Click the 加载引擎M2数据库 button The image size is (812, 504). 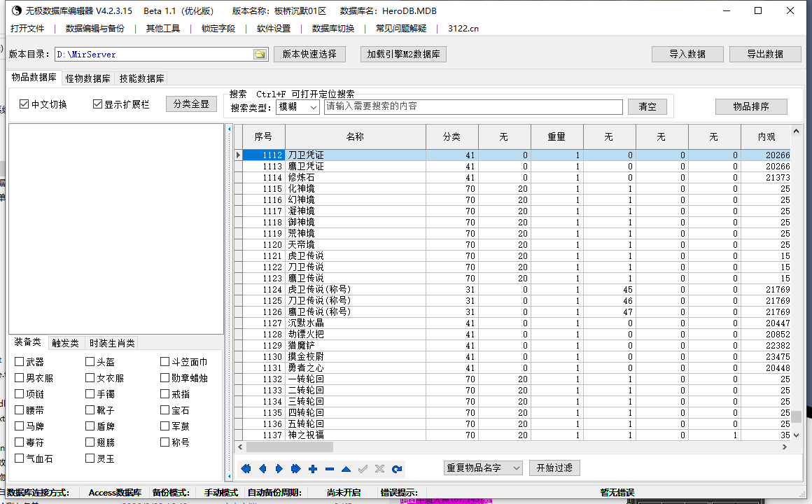pyautogui.click(x=403, y=55)
